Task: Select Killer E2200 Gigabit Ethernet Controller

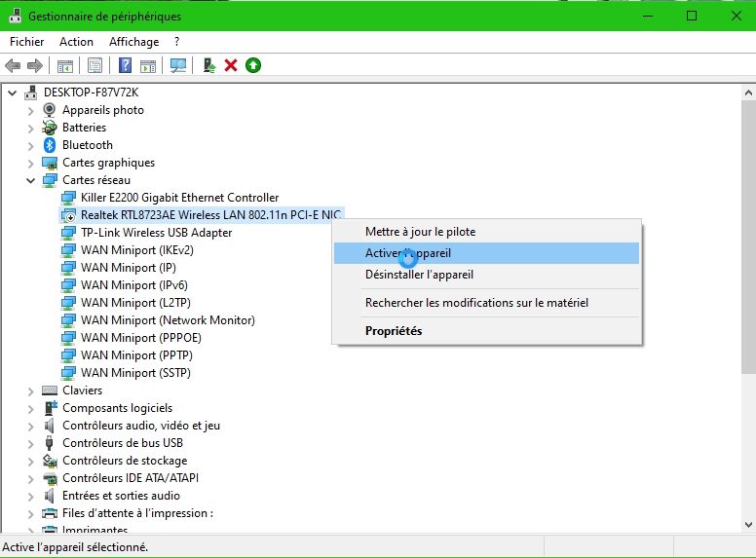Action: [x=179, y=198]
